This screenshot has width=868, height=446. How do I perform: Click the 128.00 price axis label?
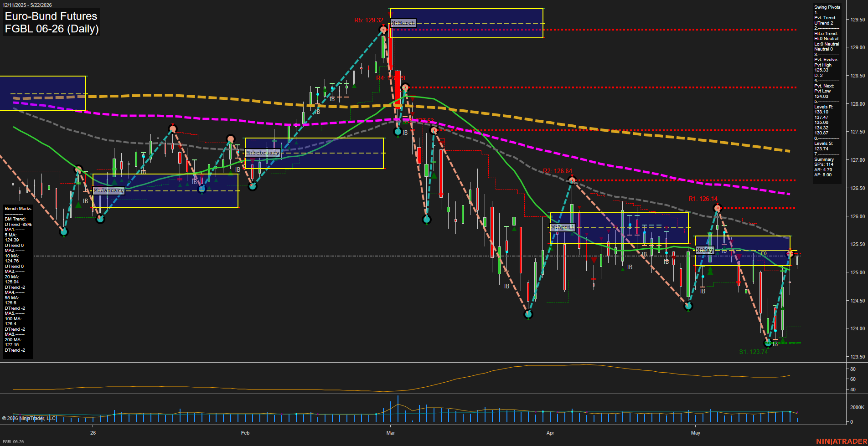(x=857, y=104)
